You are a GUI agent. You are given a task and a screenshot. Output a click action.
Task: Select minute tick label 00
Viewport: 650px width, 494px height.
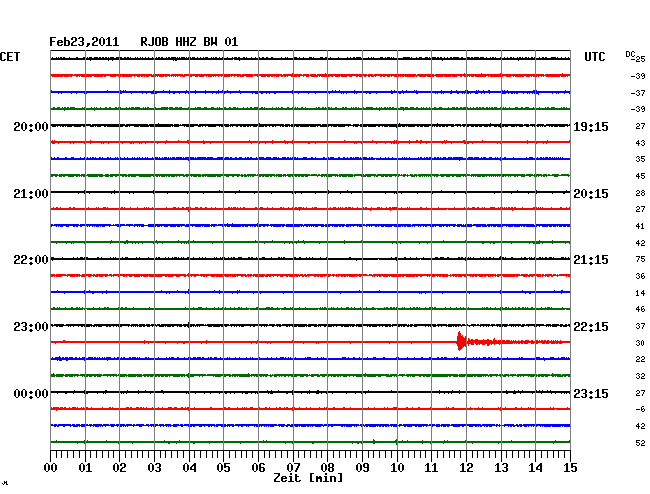(x=51, y=467)
